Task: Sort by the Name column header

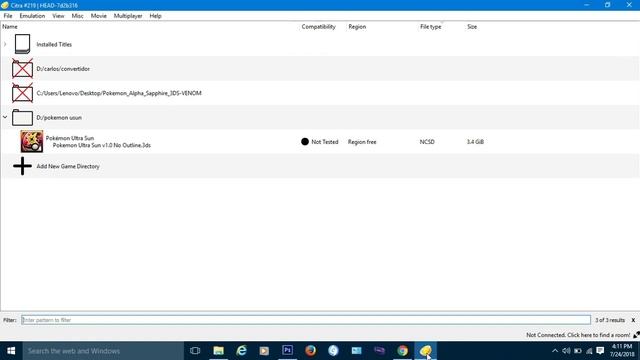Action: point(10,27)
